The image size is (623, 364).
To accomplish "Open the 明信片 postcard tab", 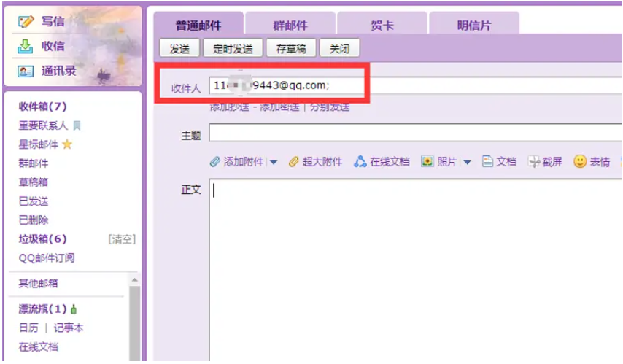I will pos(474,26).
